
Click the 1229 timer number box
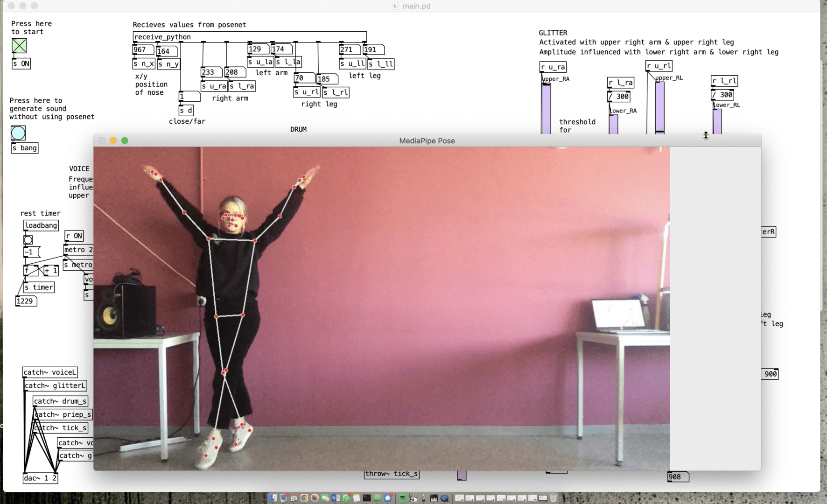[x=26, y=301]
